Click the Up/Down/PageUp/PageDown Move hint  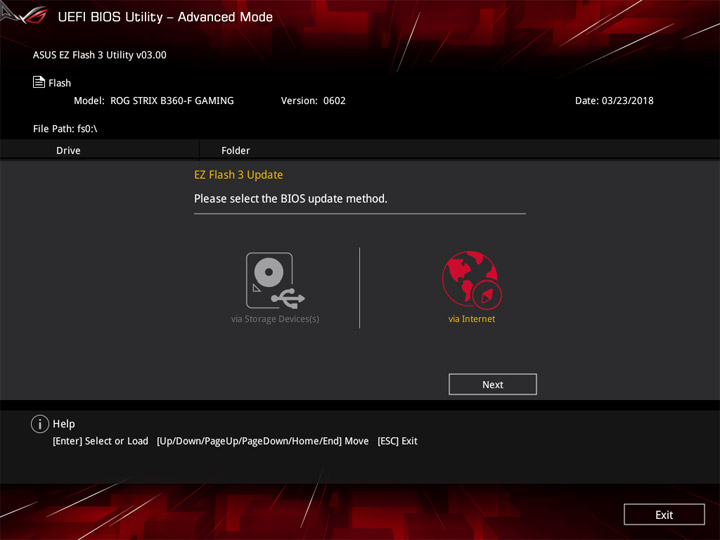pyautogui.click(x=263, y=441)
